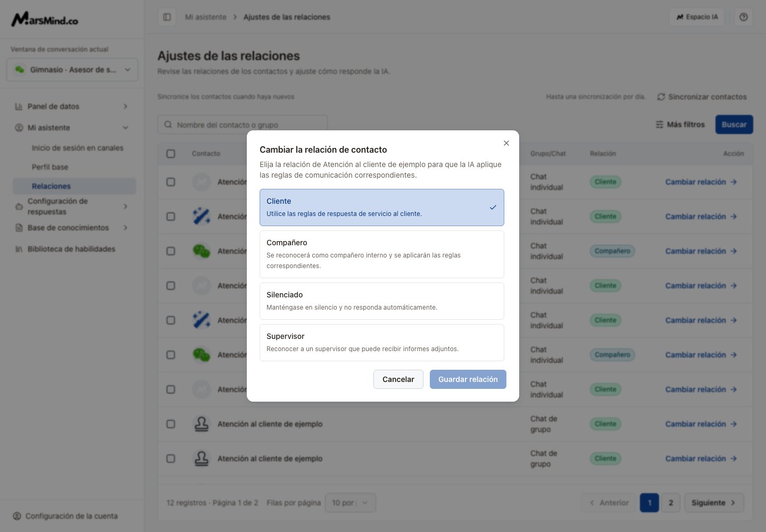This screenshot has width=766, height=532.
Task: Close the contact relationship dialog
Action: (x=506, y=143)
